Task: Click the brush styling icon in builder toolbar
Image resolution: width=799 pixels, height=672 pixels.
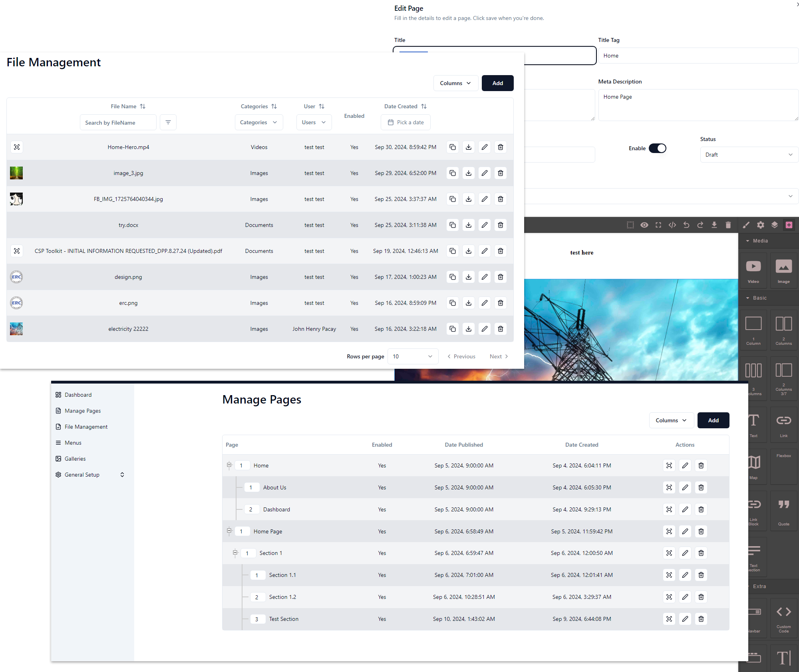Action: coord(745,225)
